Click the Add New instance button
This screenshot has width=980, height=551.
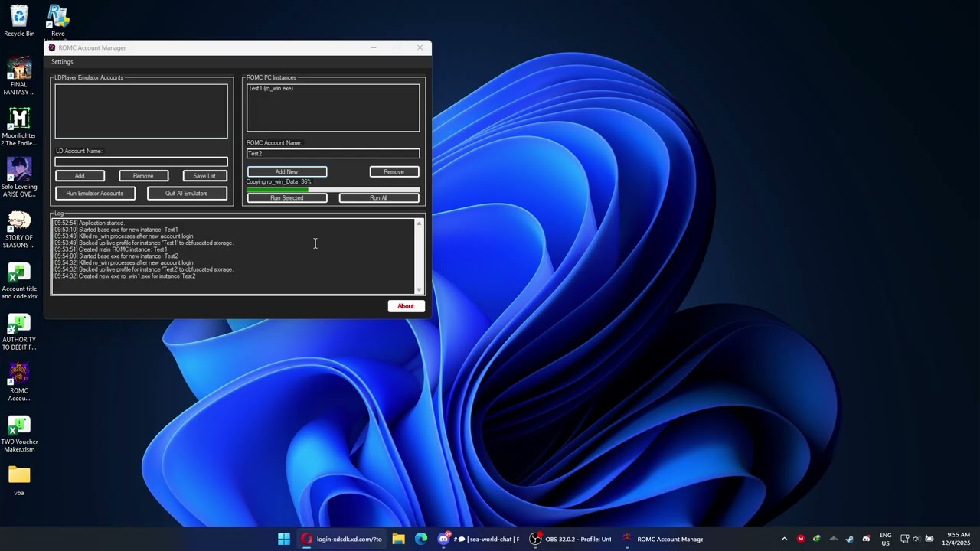click(x=287, y=172)
